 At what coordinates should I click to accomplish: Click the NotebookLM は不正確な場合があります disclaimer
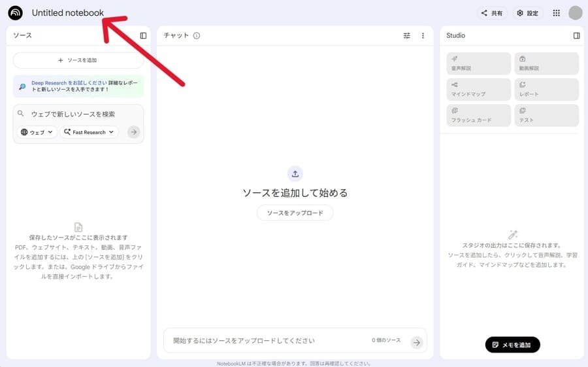click(293, 364)
